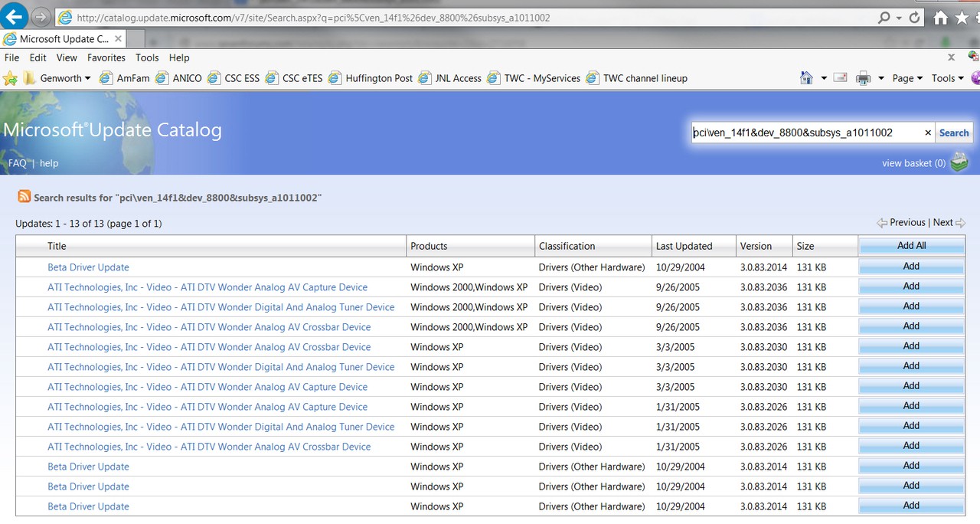Open the CSC eTES bookmark

point(294,78)
